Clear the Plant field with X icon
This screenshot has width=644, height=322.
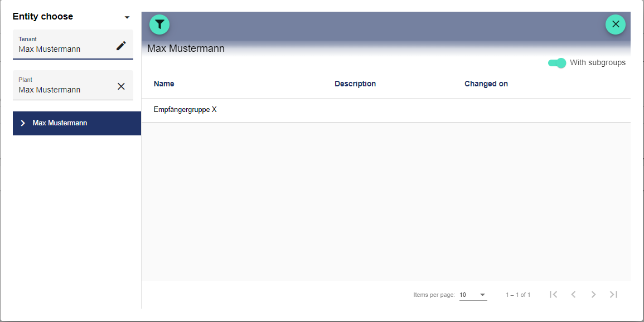click(x=121, y=86)
